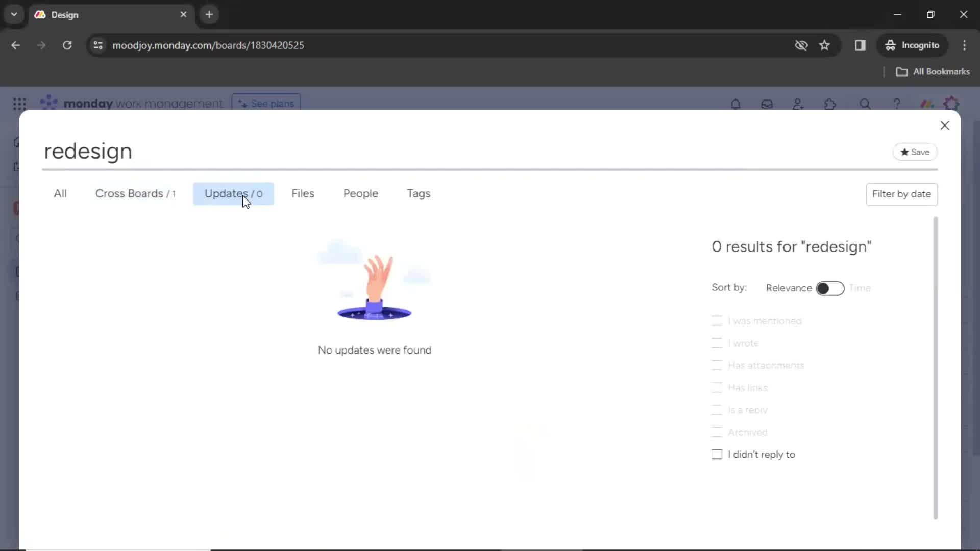Select the Files search category tab
The image size is (980, 551).
[x=302, y=193]
